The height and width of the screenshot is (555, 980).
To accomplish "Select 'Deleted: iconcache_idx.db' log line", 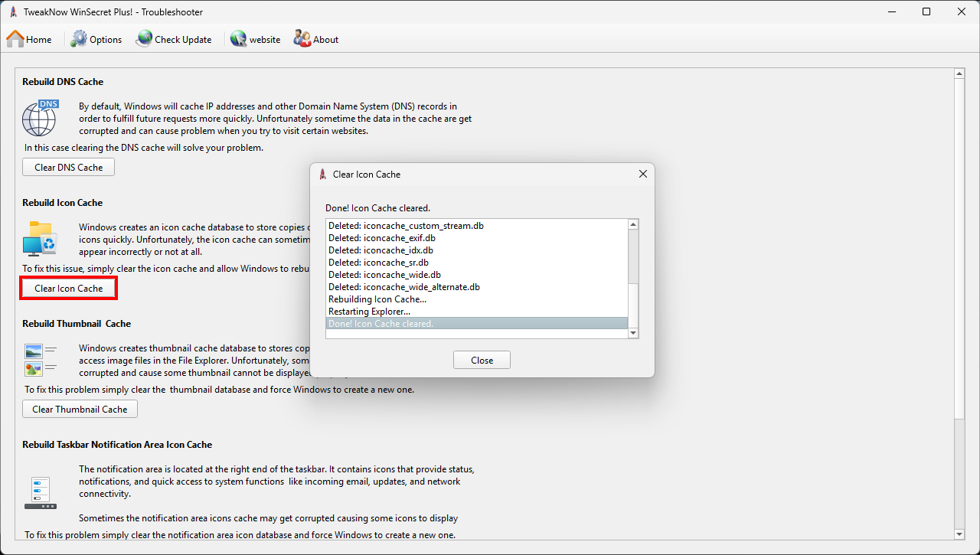I will pyautogui.click(x=381, y=250).
